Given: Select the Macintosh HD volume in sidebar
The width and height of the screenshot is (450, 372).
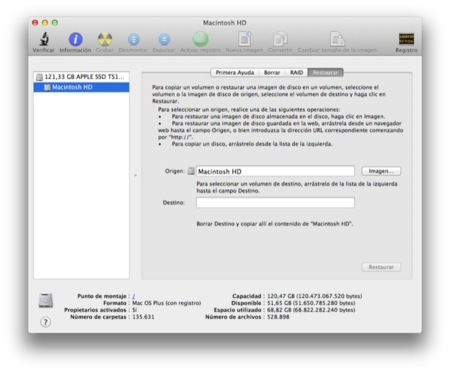Looking at the screenshot, I should 81,87.
